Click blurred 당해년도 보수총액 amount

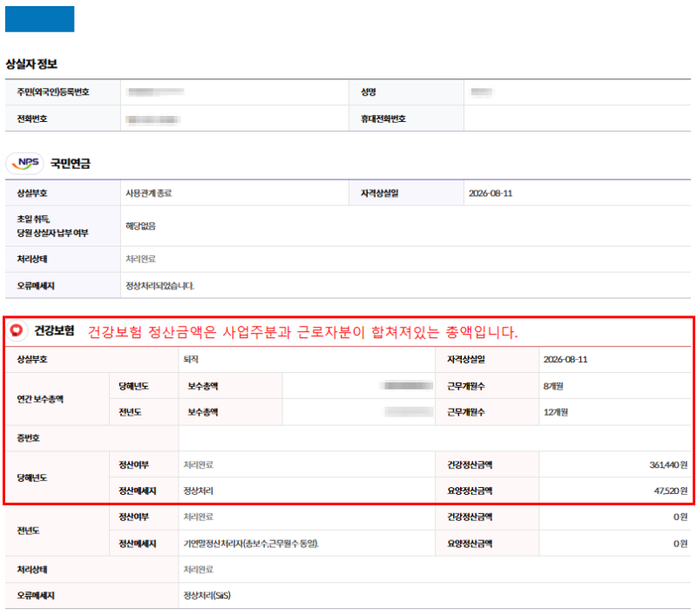pos(407,386)
